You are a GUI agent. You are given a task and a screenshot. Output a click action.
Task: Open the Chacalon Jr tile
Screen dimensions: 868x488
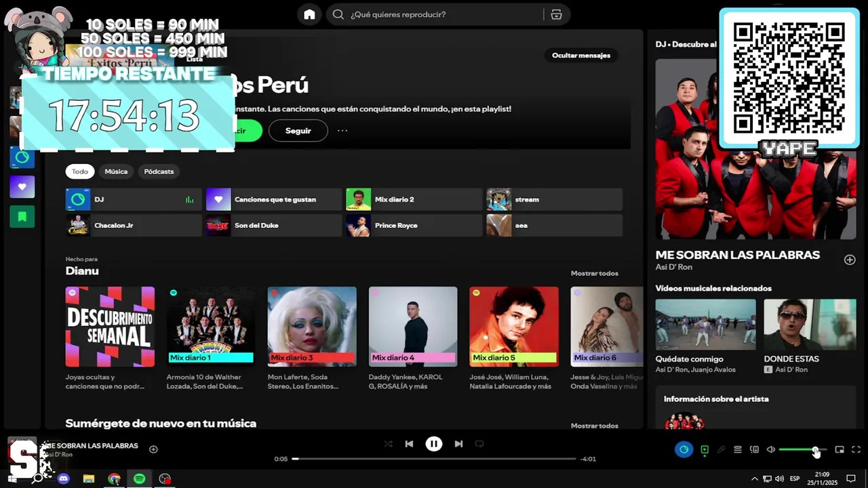pyautogui.click(x=134, y=225)
